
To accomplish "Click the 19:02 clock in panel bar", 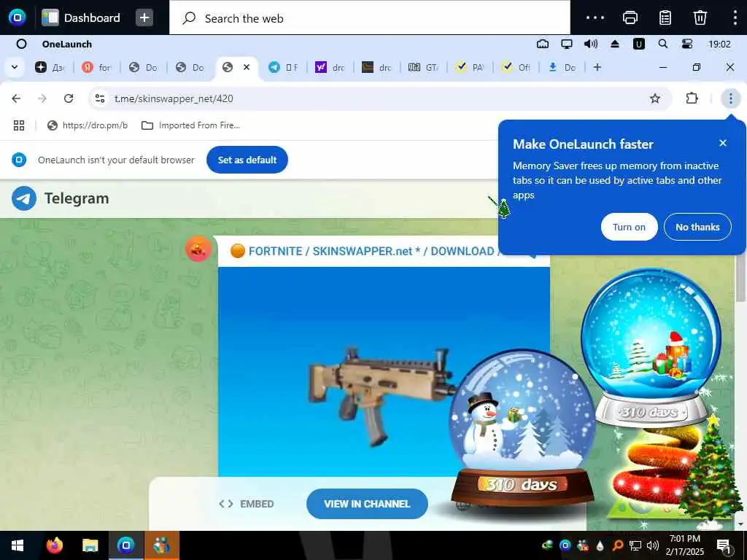I will [x=719, y=44].
